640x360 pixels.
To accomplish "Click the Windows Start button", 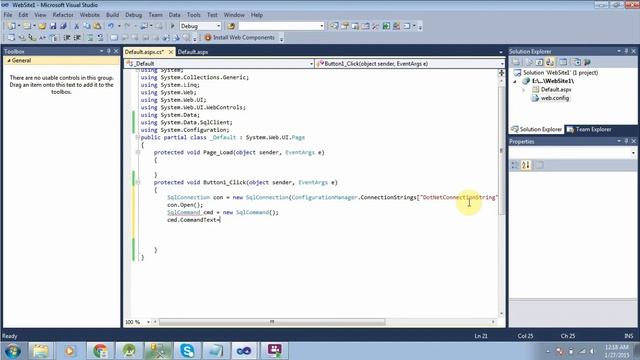I will click(x=12, y=351).
